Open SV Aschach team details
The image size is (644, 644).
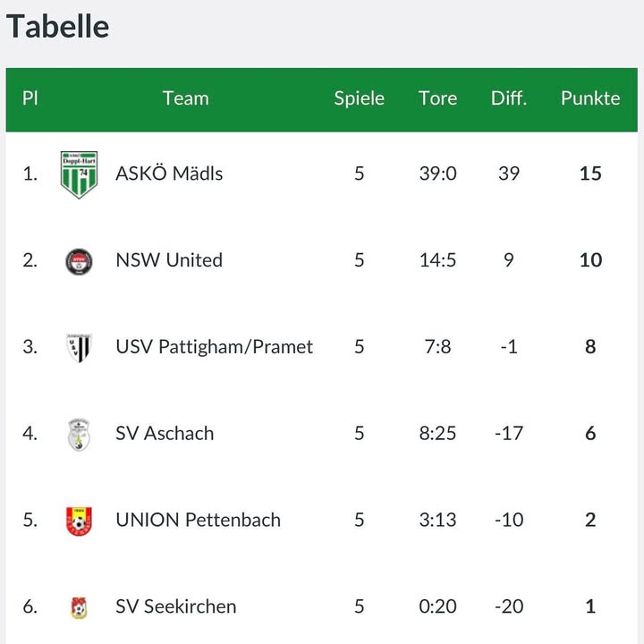click(x=165, y=434)
